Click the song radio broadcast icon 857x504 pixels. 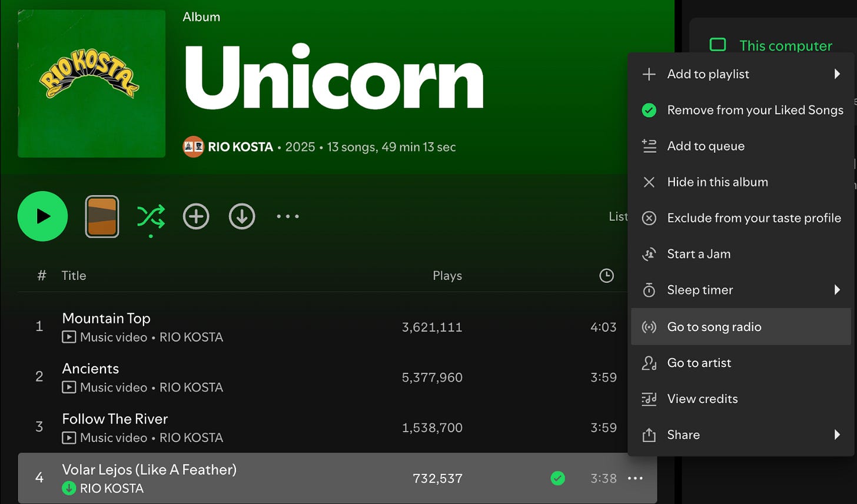click(649, 326)
